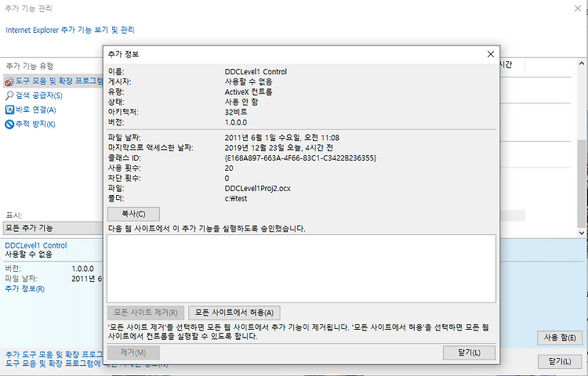
Task: Close the 추가 정보 dialog with X
Action: [x=491, y=54]
